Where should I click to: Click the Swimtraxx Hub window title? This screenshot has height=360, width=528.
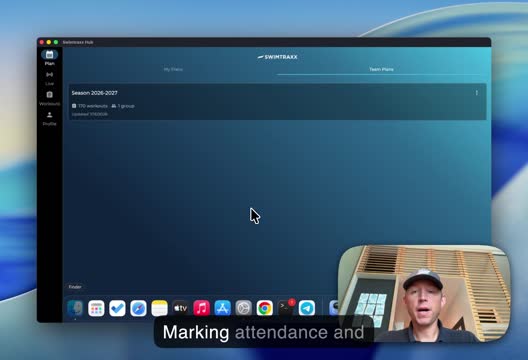point(78,42)
